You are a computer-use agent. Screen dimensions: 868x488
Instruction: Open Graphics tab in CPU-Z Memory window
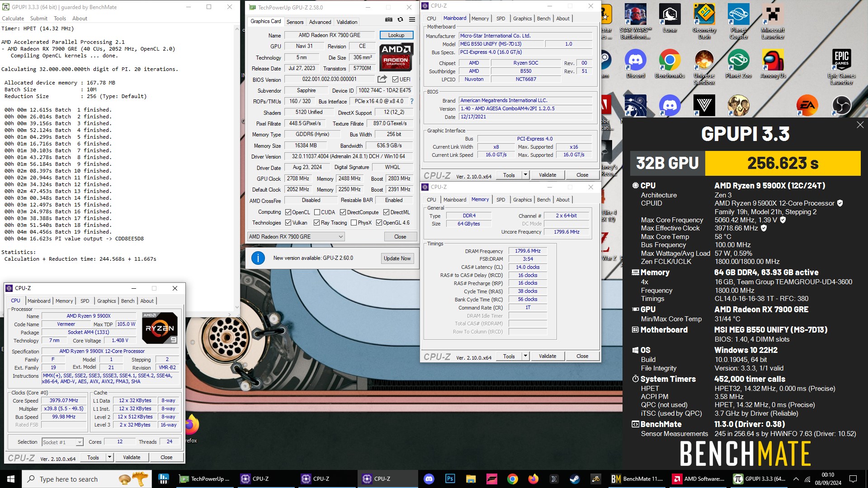[522, 200]
